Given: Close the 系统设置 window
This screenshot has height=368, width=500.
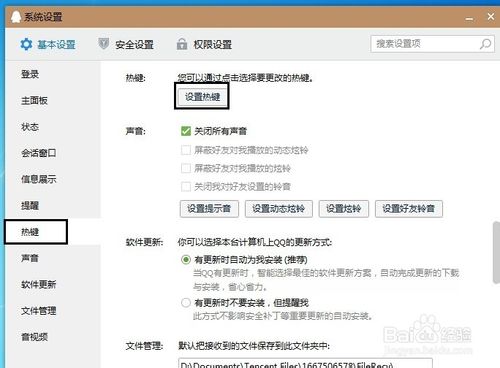Looking at the screenshot, I should [x=491, y=16].
